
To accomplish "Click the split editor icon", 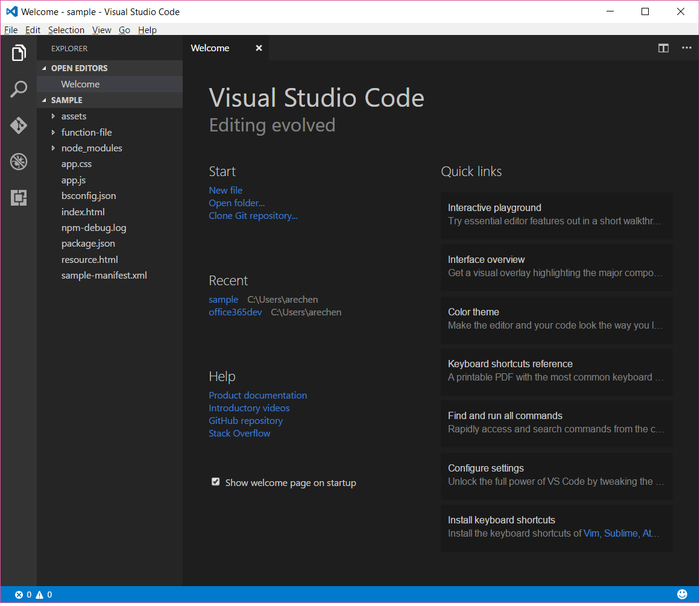I will point(663,48).
